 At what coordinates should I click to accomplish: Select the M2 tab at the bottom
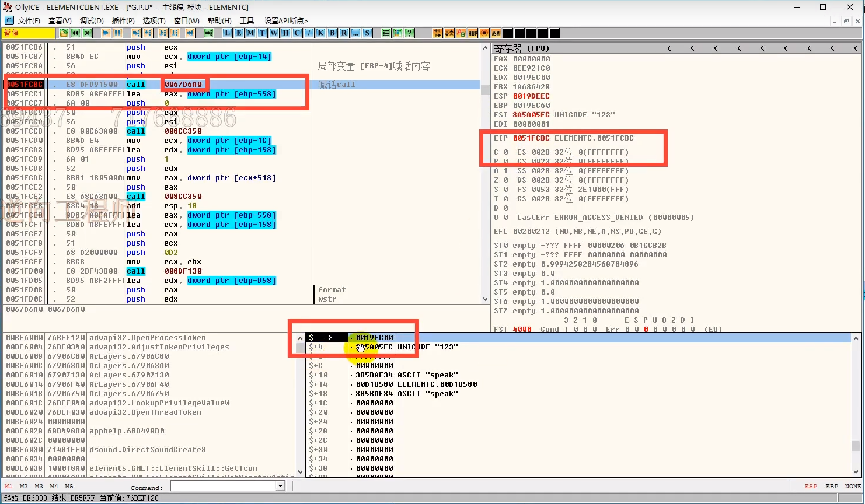(23, 486)
